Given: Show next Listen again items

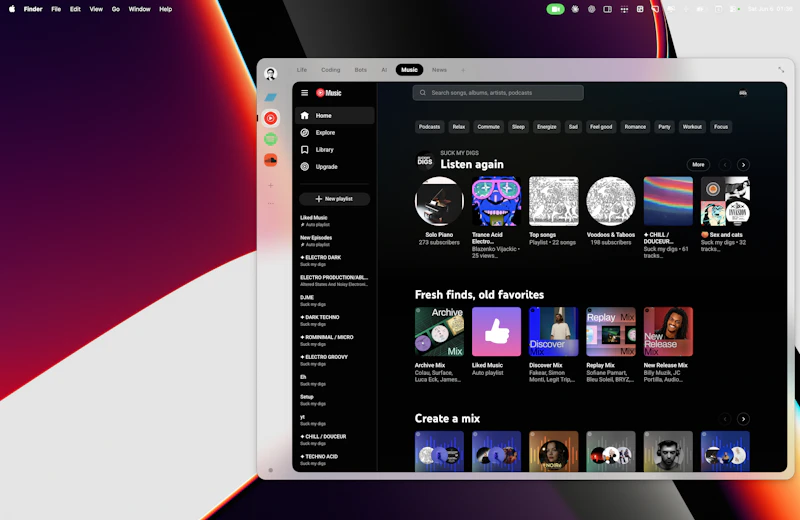Looking at the screenshot, I should point(743,165).
